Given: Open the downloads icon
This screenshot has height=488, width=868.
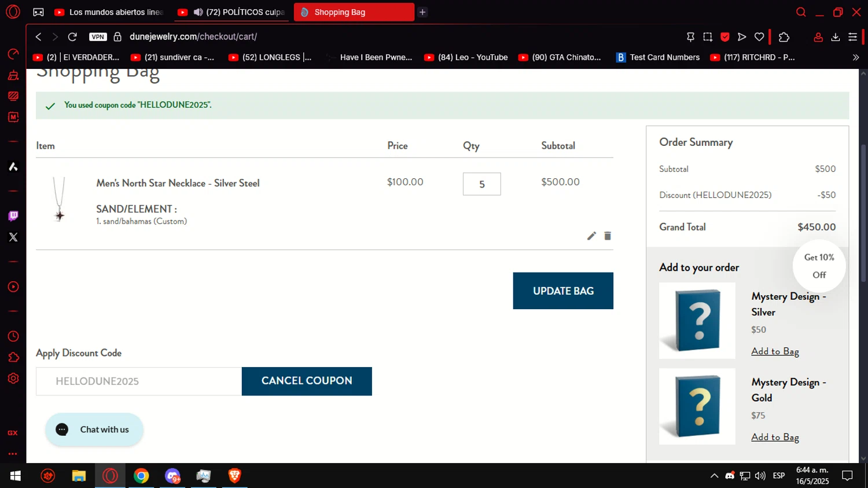Looking at the screenshot, I should click(836, 36).
